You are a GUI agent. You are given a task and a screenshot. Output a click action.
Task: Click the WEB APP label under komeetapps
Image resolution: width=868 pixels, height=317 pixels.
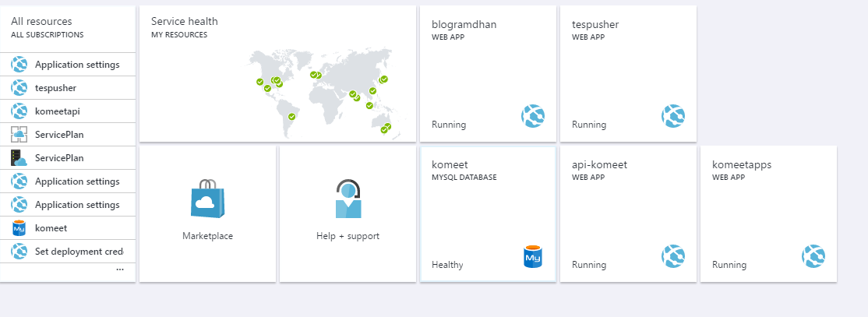(728, 178)
